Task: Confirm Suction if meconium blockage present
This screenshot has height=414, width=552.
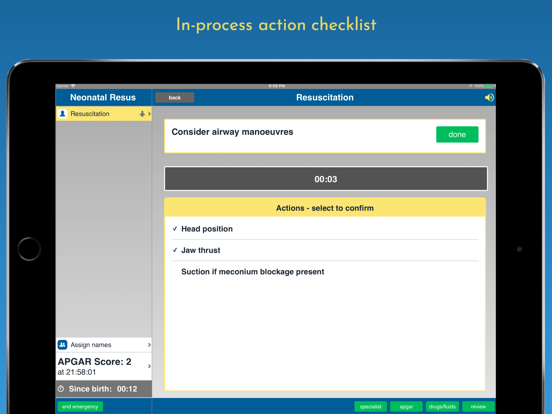Action: point(325,272)
